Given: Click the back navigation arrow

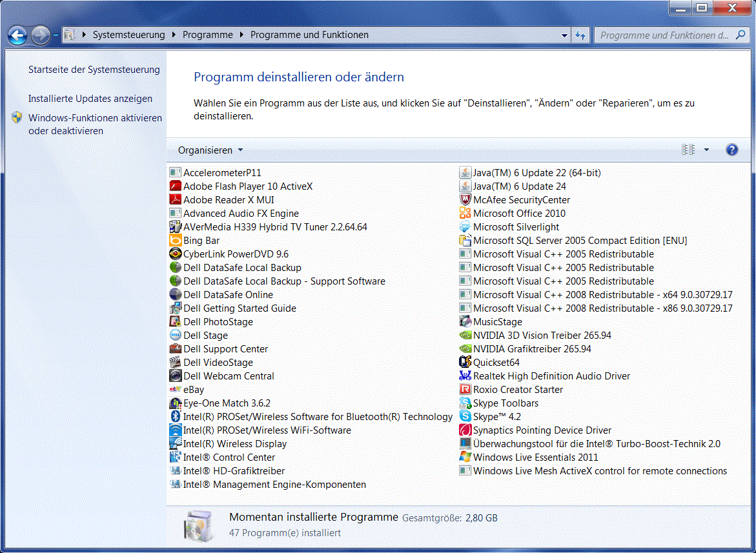Looking at the screenshot, I should (x=17, y=35).
